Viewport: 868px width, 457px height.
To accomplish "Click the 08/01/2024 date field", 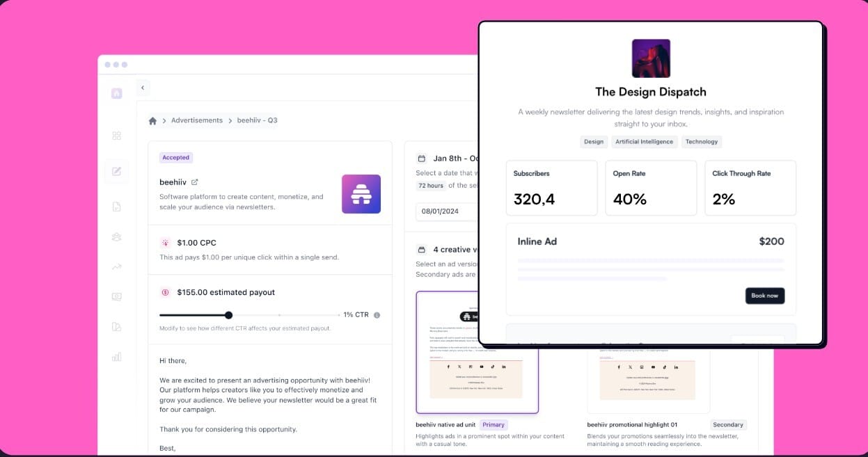I will [x=447, y=211].
